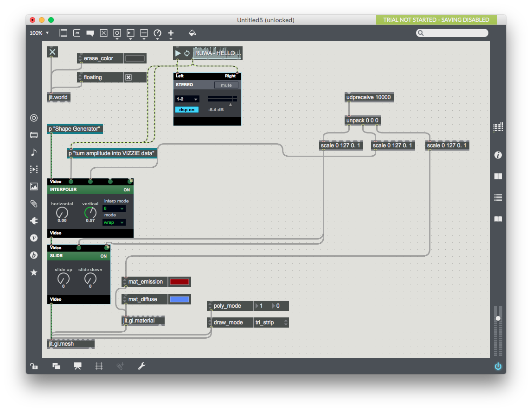Screen dimensions: 532x411
Task: Open the 1-2 channel output menu
Action: tap(187, 99)
